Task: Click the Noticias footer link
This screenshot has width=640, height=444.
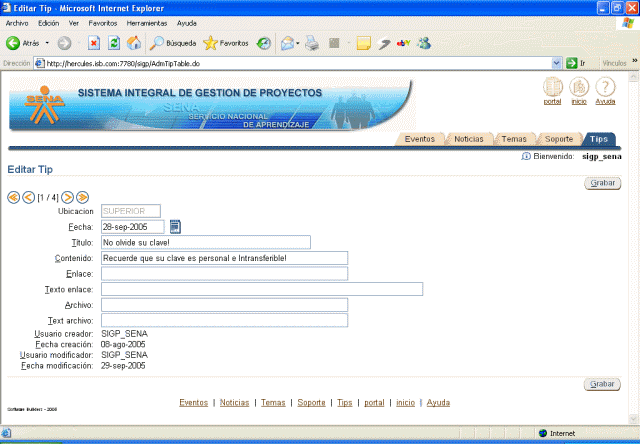Action: click(234, 403)
